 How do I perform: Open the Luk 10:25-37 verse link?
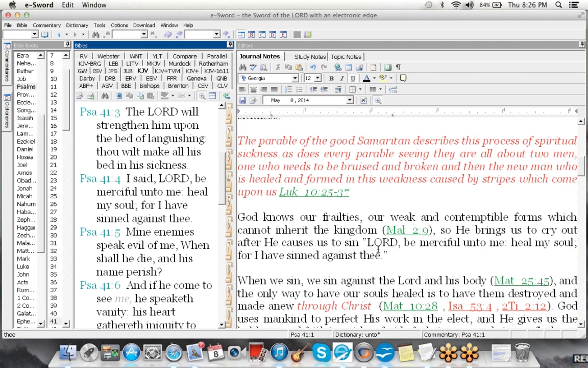(x=314, y=192)
